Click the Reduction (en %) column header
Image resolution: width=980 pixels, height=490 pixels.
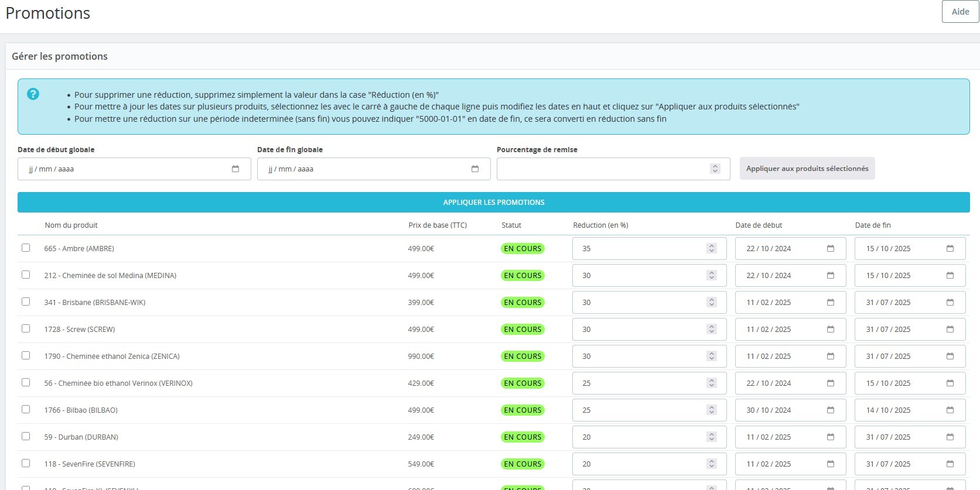tap(600, 225)
